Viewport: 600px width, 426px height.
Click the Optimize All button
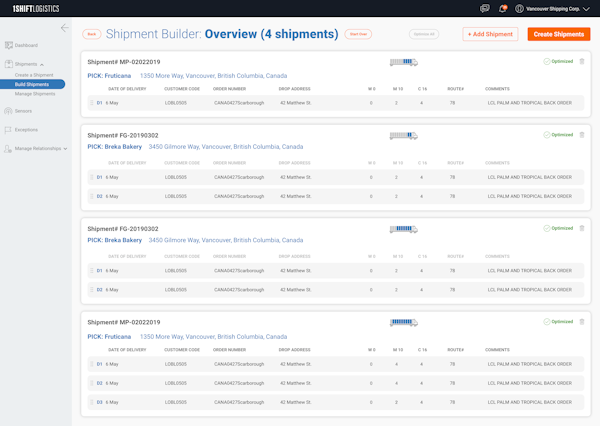[x=424, y=34]
